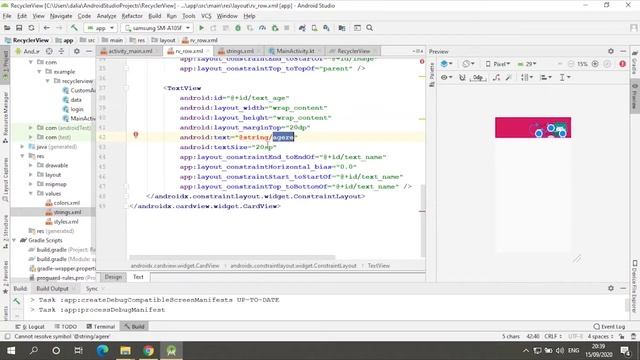This screenshot has height=360, width=640.
Task: Open Microsoft Edge from the taskbar
Action: (102, 350)
